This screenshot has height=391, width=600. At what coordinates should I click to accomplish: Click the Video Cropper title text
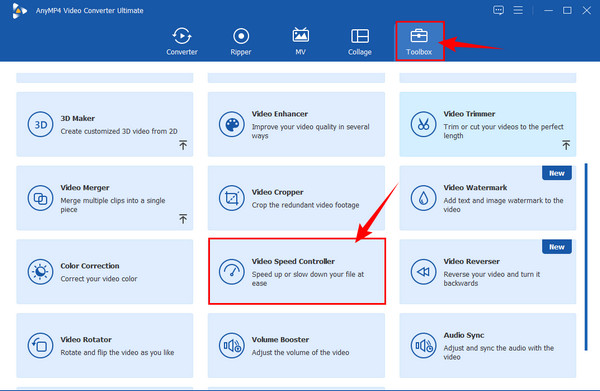tap(277, 192)
